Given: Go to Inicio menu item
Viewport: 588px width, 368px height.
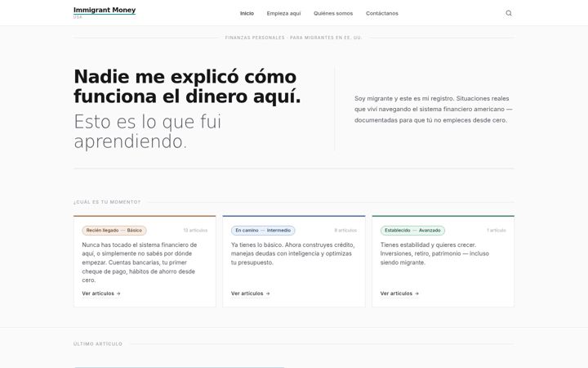Looking at the screenshot, I should click(x=247, y=13).
